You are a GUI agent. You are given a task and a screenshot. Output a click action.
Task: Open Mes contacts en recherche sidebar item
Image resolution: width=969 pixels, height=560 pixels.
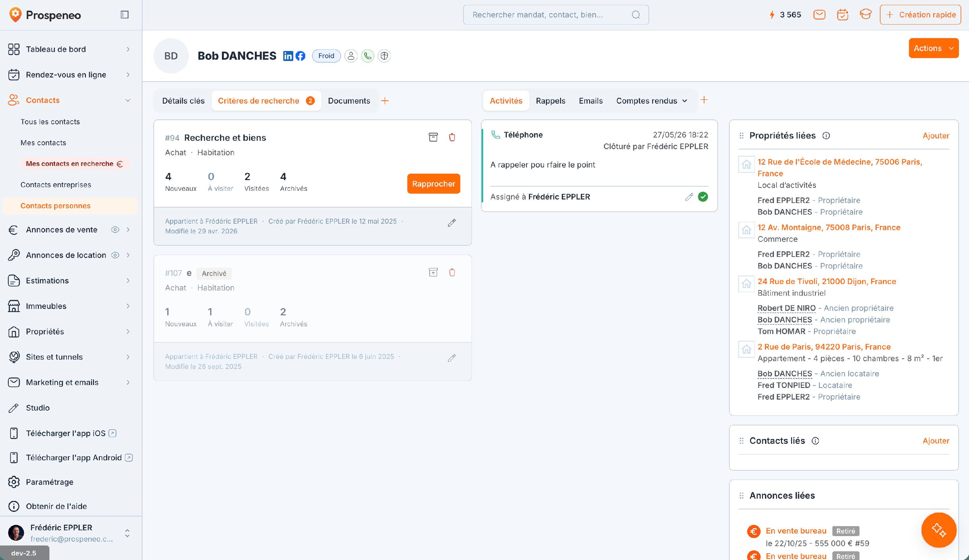click(x=74, y=164)
